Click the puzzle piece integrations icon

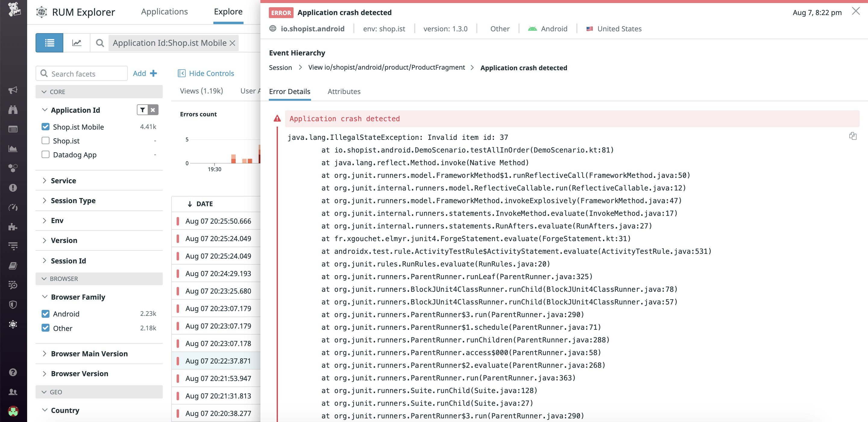(x=13, y=226)
